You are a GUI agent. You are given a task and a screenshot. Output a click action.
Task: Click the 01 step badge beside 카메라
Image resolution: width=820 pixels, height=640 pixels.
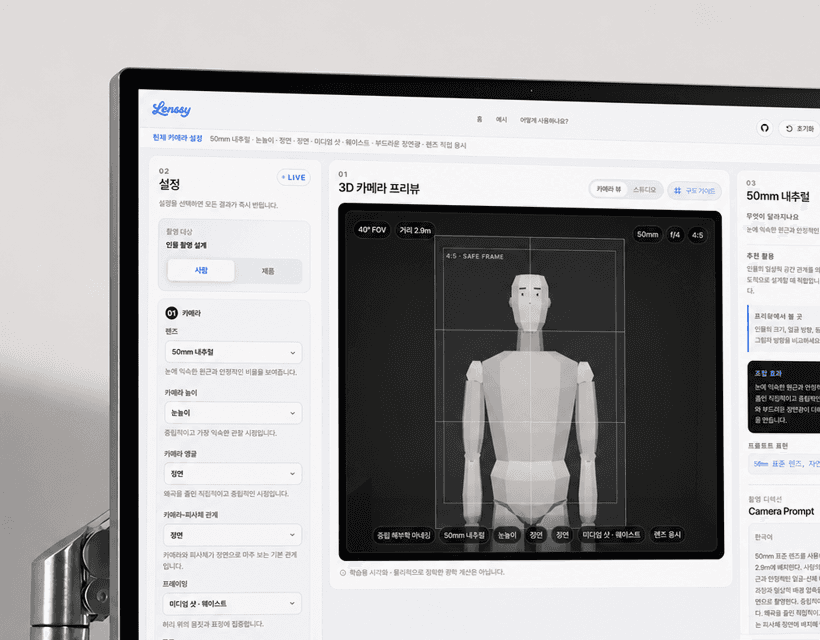172,313
